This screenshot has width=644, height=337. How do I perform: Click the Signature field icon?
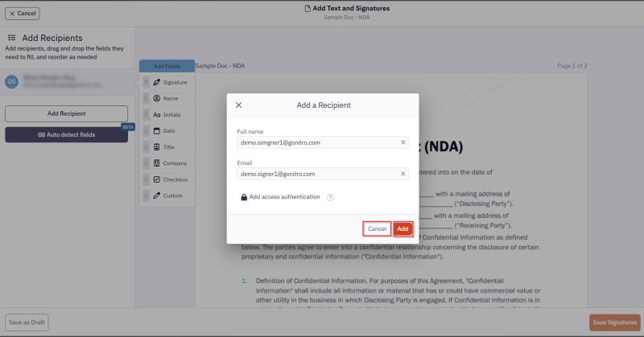[x=156, y=82]
